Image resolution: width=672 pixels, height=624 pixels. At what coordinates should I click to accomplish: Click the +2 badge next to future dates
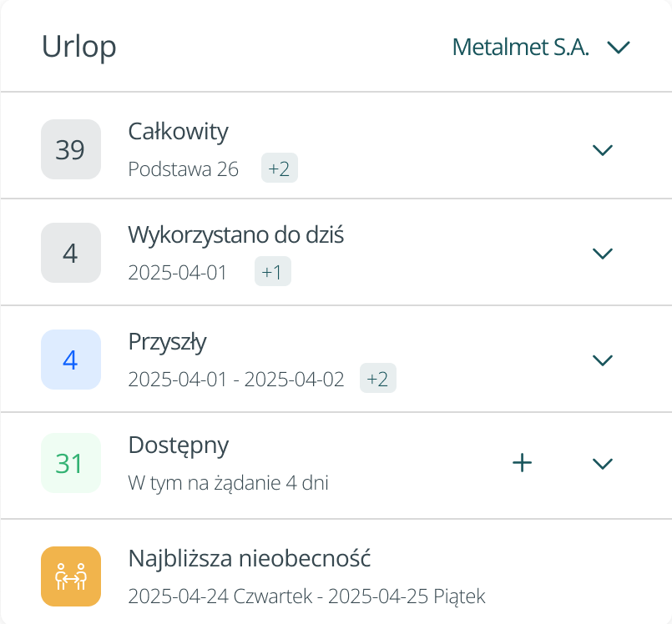click(377, 378)
